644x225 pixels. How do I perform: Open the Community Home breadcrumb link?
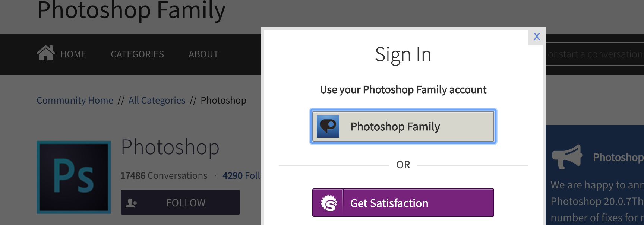tap(75, 101)
